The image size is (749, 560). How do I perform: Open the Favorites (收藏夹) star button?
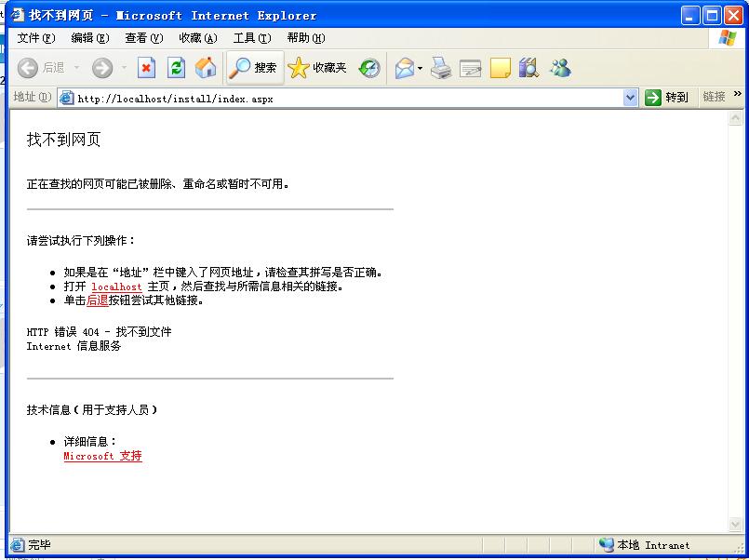point(316,68)
